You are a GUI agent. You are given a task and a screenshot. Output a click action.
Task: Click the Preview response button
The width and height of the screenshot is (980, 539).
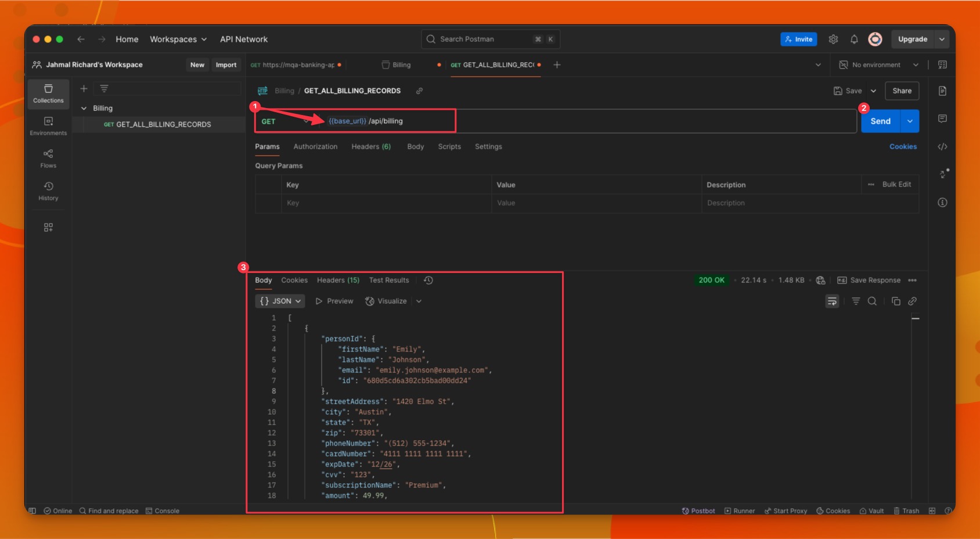334,301
